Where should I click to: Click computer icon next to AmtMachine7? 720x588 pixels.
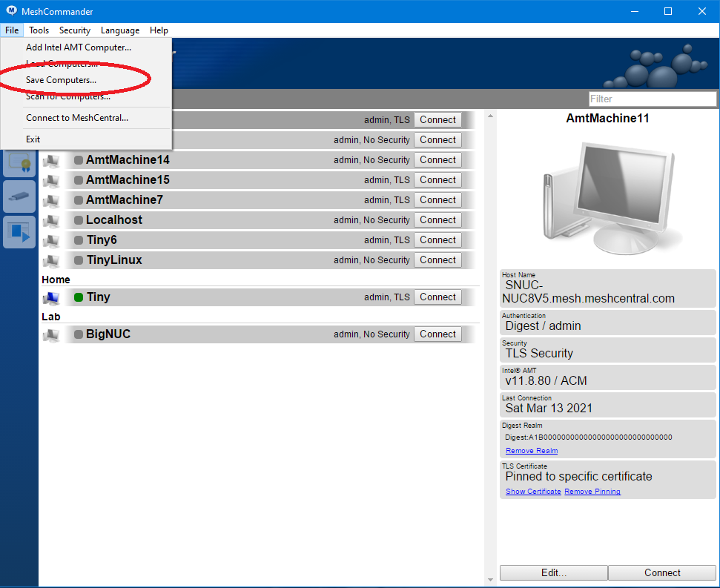[x=51, y=200]
